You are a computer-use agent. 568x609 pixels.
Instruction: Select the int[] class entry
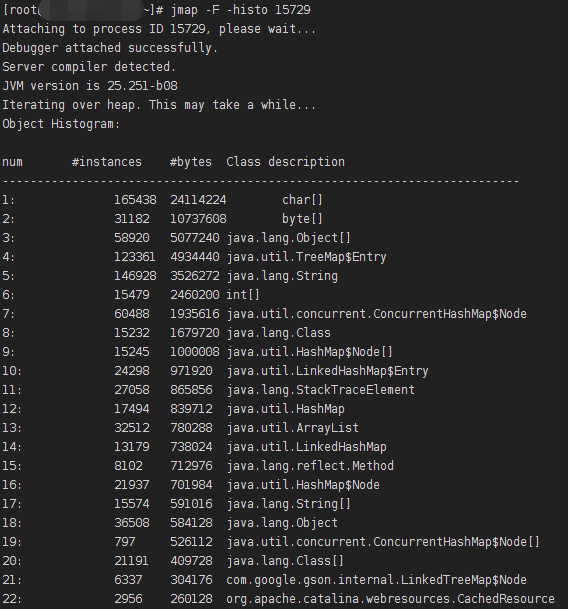click(243, 295)
